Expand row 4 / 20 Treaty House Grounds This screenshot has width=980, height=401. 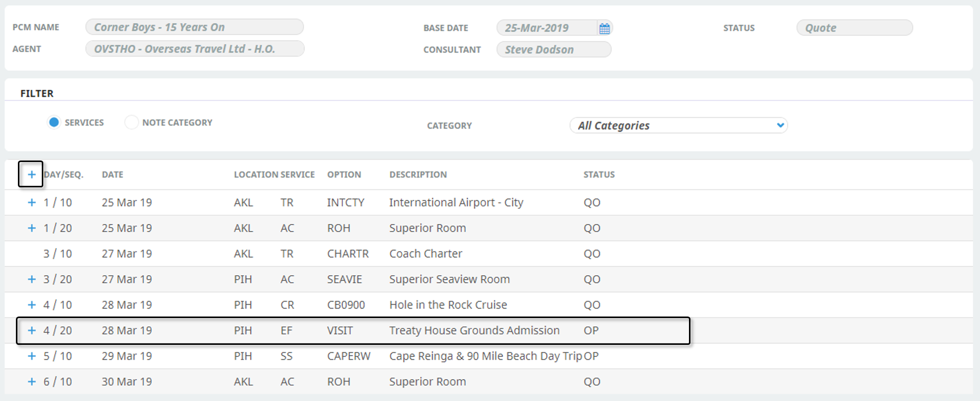32,330
